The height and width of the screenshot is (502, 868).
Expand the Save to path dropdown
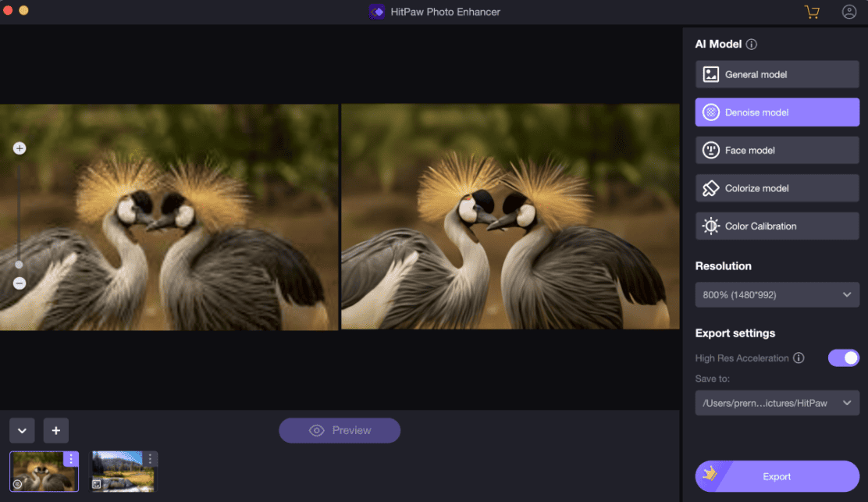(x=777, y=403)
